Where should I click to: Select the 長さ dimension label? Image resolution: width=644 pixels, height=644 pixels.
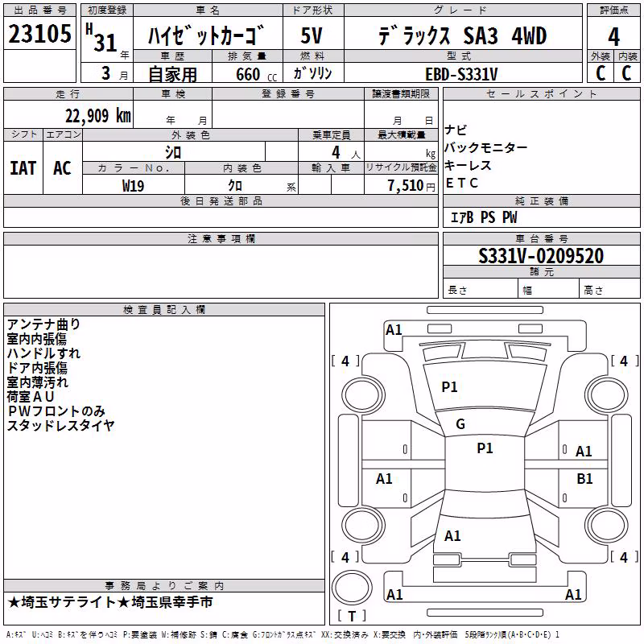coord(457,291)
